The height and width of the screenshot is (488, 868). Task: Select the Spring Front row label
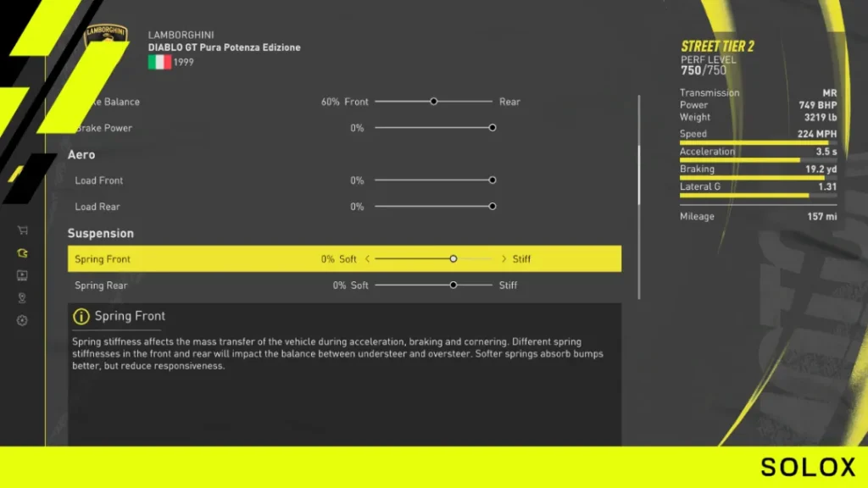[x=103, y=259]
